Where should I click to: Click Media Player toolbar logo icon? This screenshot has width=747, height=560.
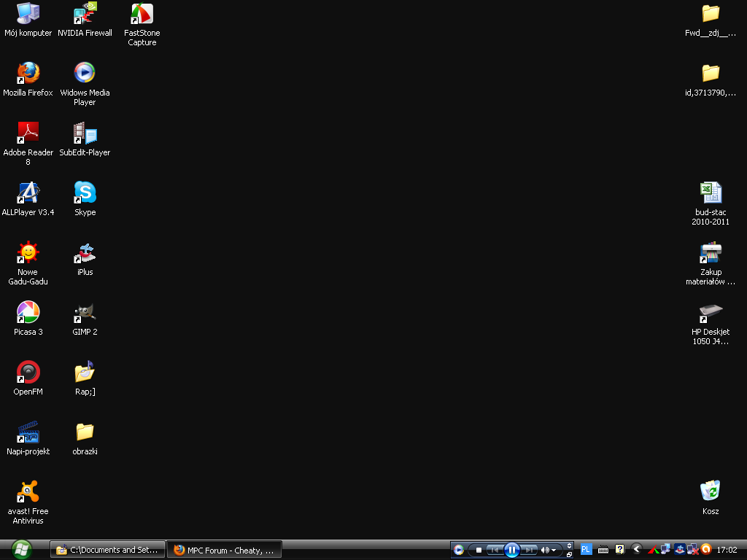[x=458, y=550]
